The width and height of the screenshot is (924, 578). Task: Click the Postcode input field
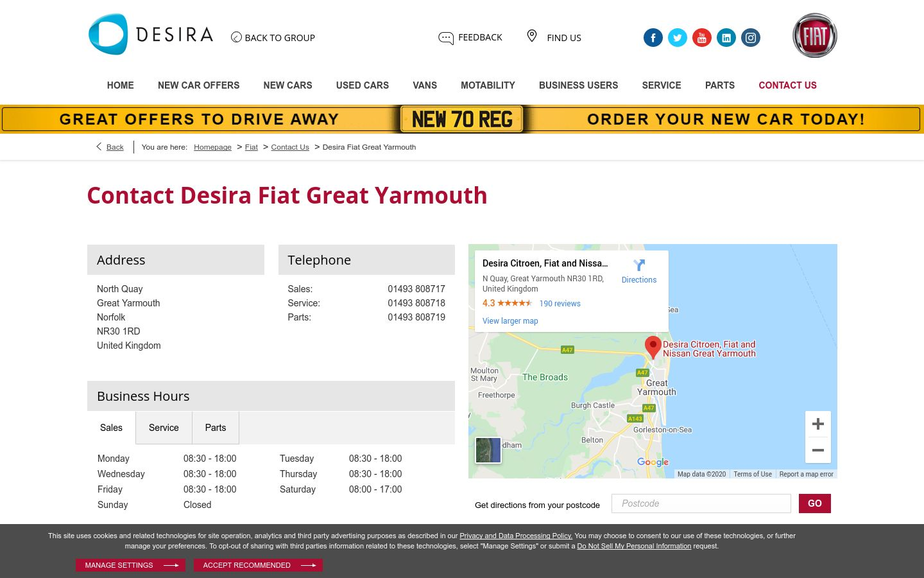pyautogui.click(x=701, y=504)
